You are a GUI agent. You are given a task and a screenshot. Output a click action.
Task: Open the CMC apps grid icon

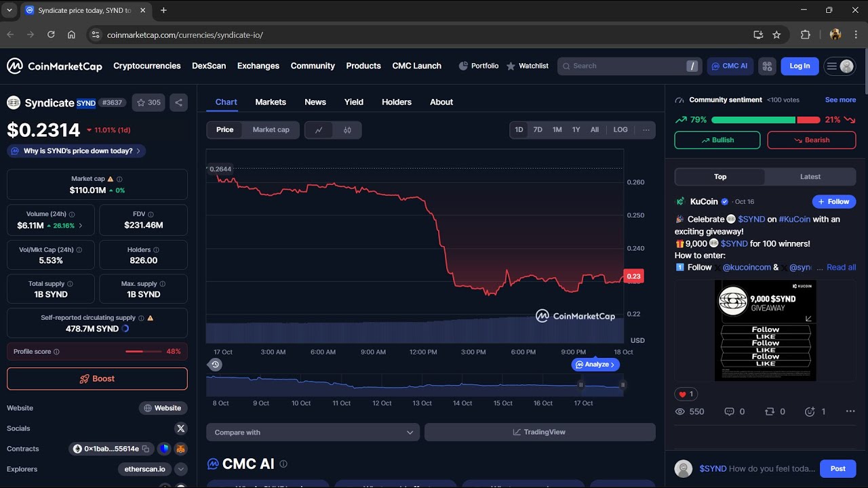click(767, 66)
